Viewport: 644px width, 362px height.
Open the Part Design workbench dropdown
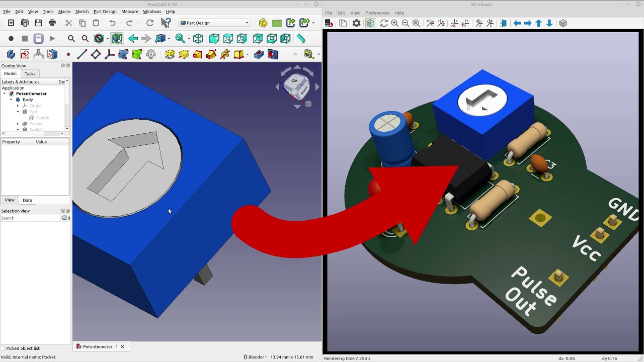tap(215, 23)
